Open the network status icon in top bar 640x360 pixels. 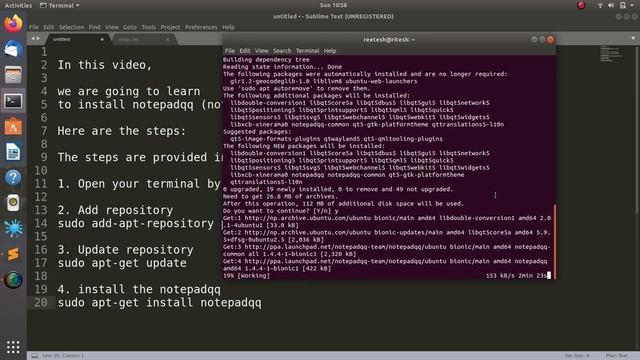(600, 5)
